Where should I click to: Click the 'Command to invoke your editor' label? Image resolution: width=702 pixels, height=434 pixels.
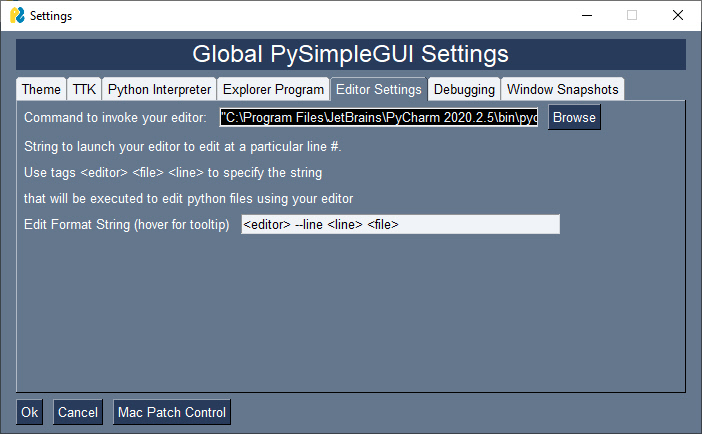[x=115, y=118]
